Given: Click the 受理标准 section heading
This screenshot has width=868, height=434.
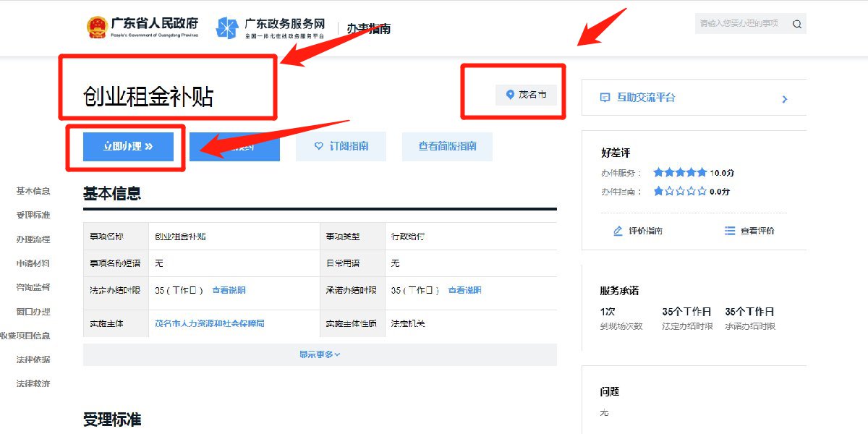Looking at the screenshot, I should (112, 420).
